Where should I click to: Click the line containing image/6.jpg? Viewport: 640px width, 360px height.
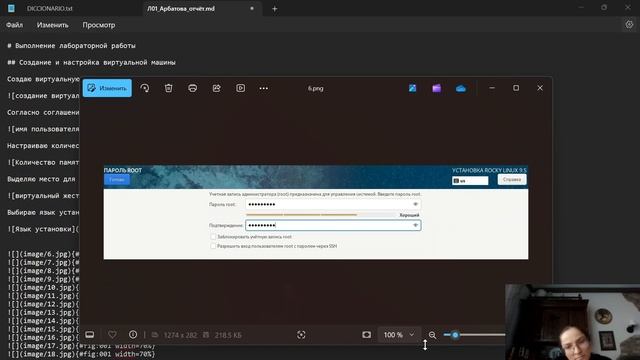point(43,254)
